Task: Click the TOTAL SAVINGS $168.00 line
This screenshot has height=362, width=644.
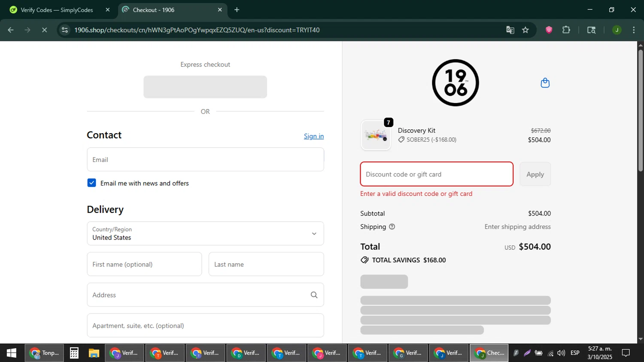Action: tap(403, 260)
